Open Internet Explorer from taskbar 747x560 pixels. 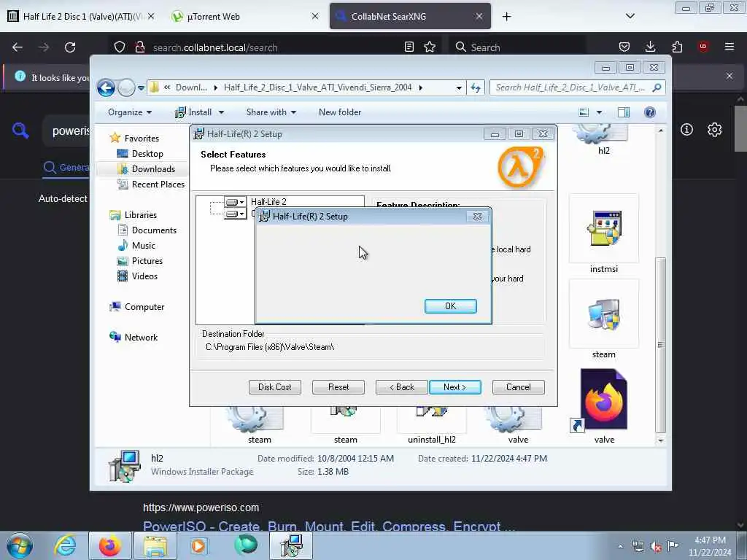click(x=65, y=546)
